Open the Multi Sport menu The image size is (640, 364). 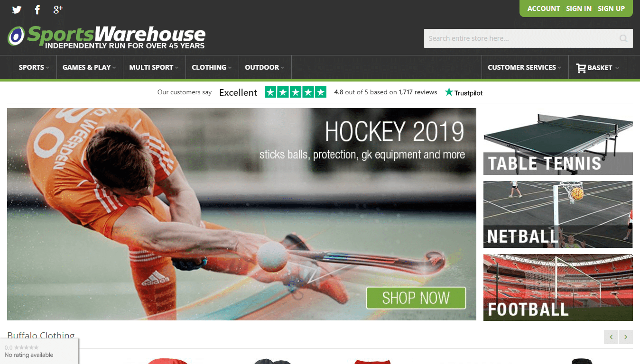coord(154,67)
